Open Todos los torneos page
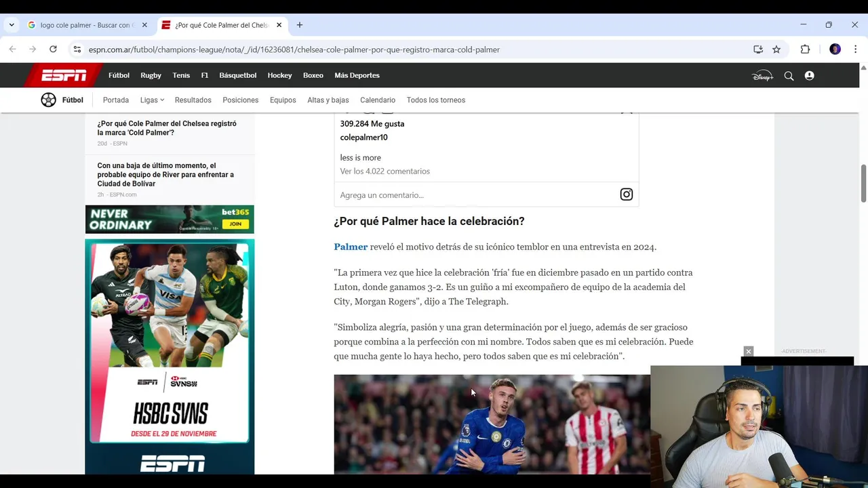The width and height of the screenshot is (868, 488). 436,100
